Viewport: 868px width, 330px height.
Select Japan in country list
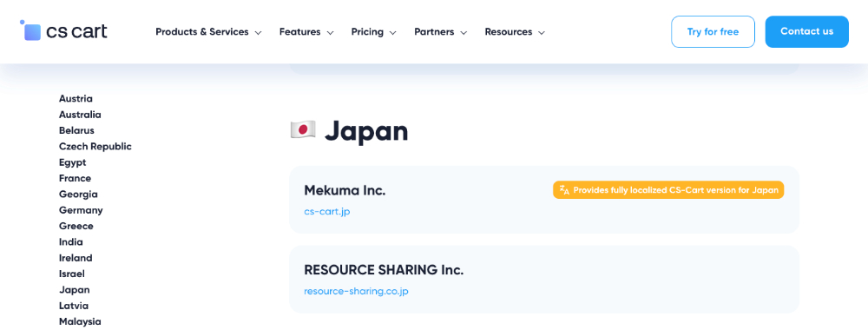(74, 289)
